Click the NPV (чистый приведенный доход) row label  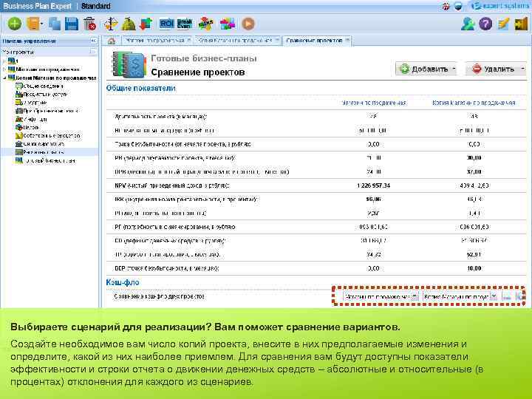tap(172, 185)
